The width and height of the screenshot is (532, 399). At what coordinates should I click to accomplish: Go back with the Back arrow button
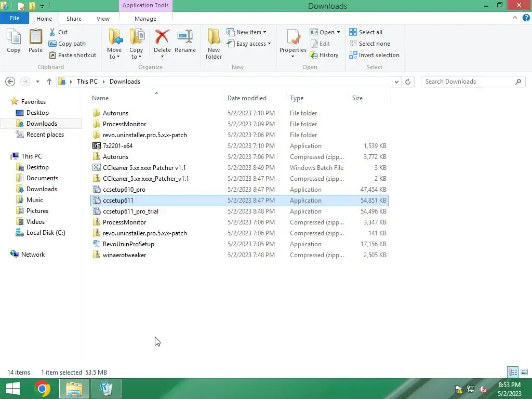coord(10,82)
